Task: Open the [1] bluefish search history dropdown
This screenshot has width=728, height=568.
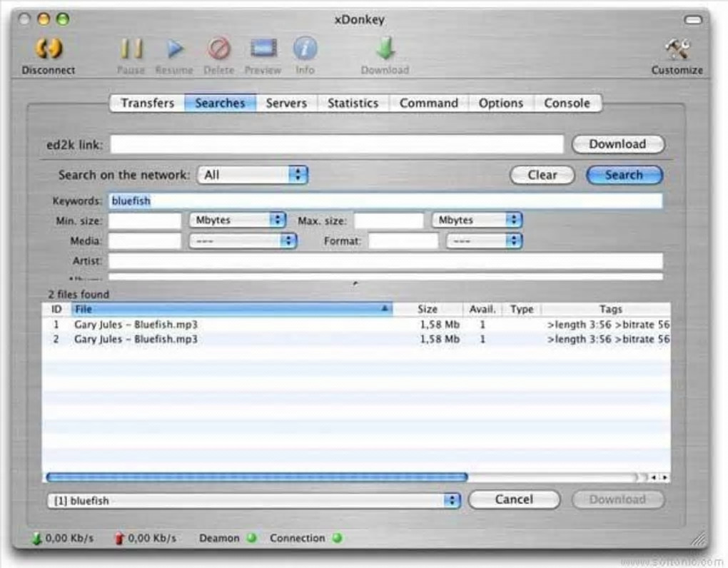Action: tap(253, 501)
